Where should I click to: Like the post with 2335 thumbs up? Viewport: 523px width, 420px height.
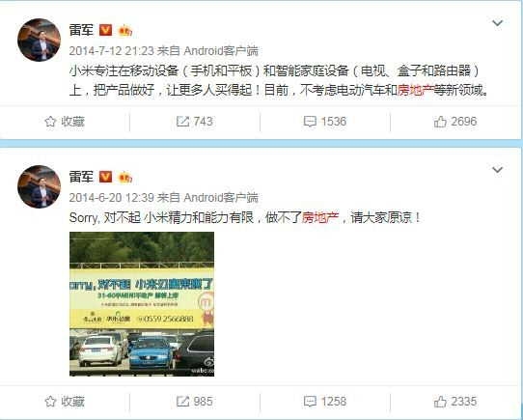[455, 402]
